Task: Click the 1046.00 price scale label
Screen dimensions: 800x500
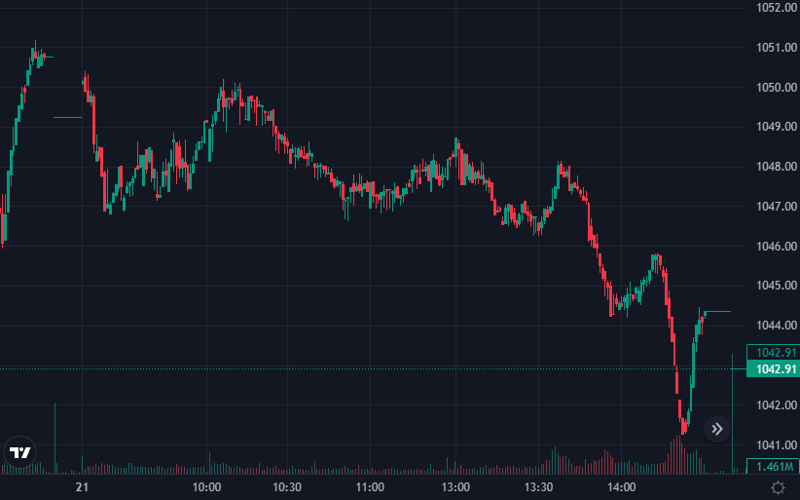Action: pyautogui.click(x=775, y=246)
